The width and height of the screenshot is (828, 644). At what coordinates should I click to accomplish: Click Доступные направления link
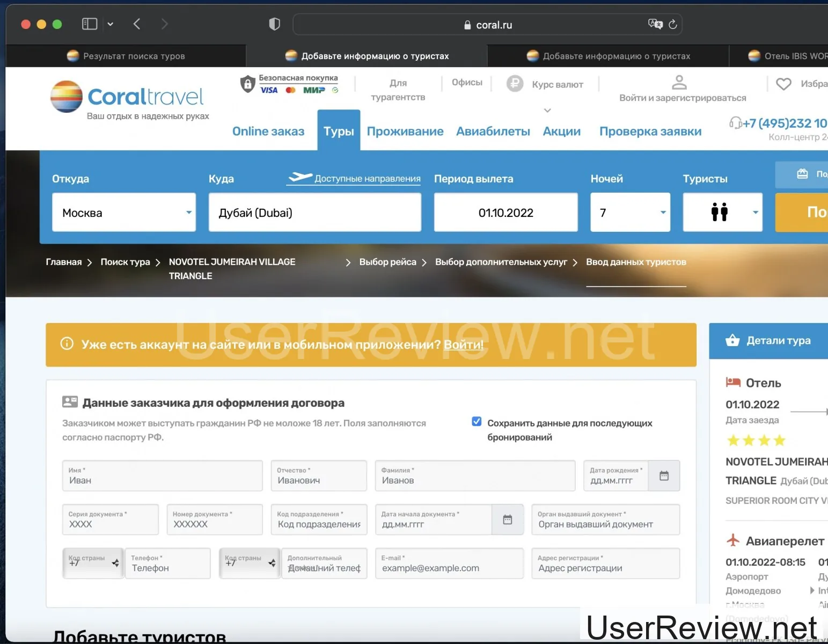point(367,179)
